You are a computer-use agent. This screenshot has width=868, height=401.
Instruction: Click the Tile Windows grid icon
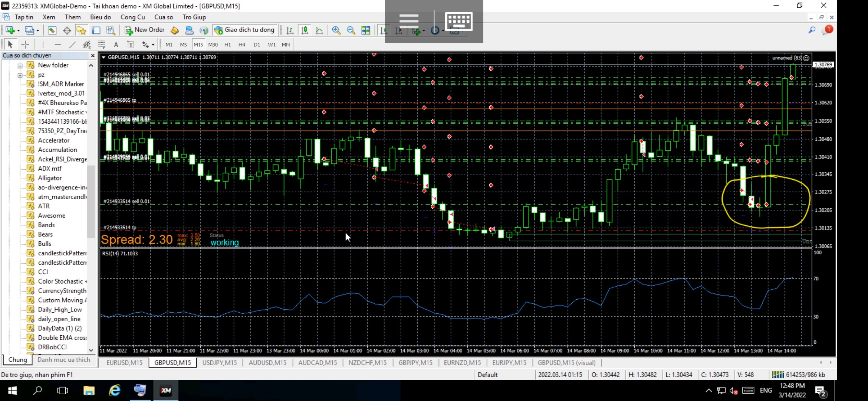[x=365, y=30]
